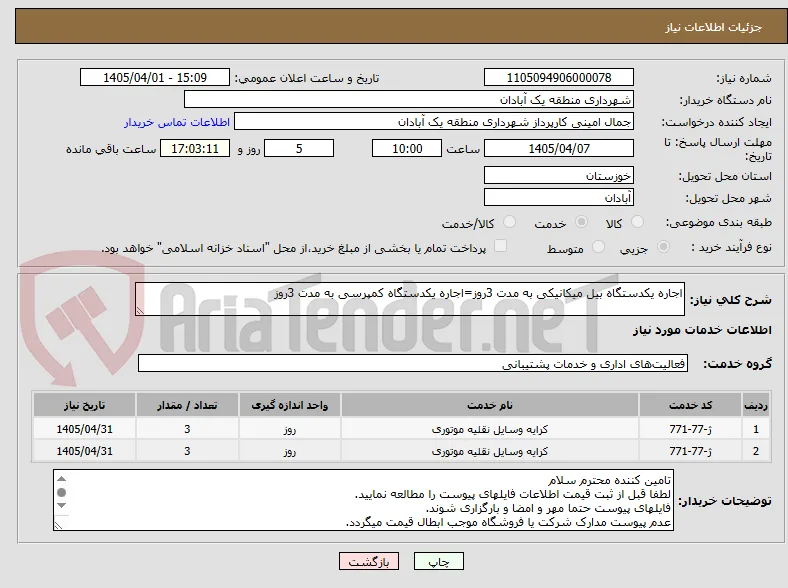Click the requester field جمال امینی
Image resolution: width=788 pixels, height=588 pixels.
(434, 122)
